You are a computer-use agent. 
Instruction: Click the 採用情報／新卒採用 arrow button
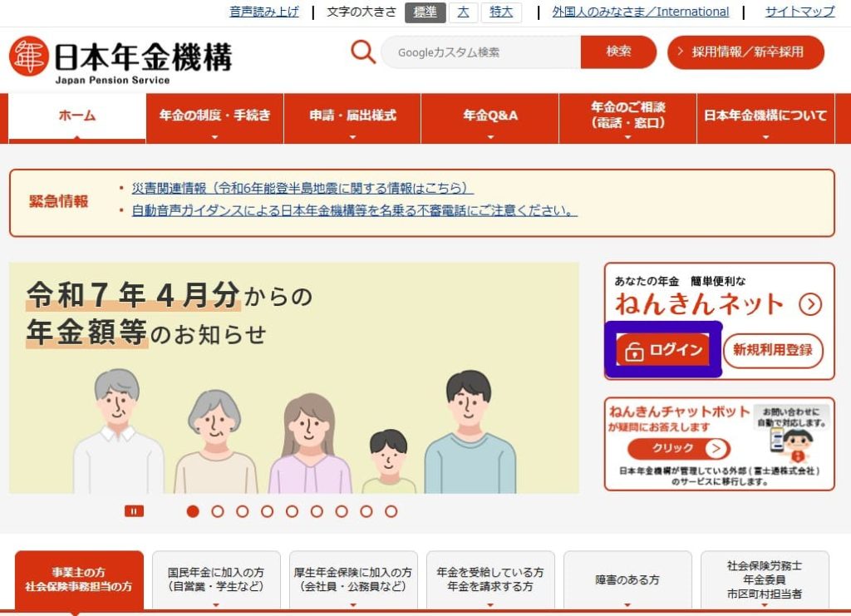click(745, 52)
